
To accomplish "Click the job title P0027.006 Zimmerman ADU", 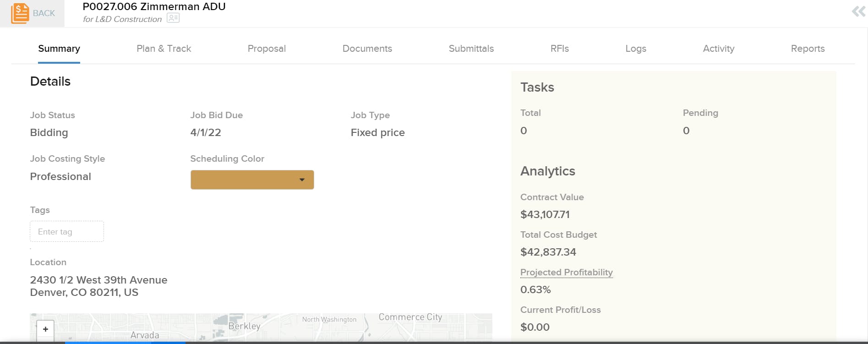I will (x=154, y=6).
